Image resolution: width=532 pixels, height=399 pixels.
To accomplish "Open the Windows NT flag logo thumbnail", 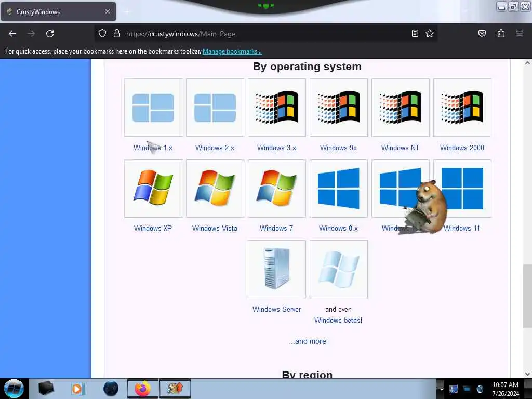I will coord(401,108).
